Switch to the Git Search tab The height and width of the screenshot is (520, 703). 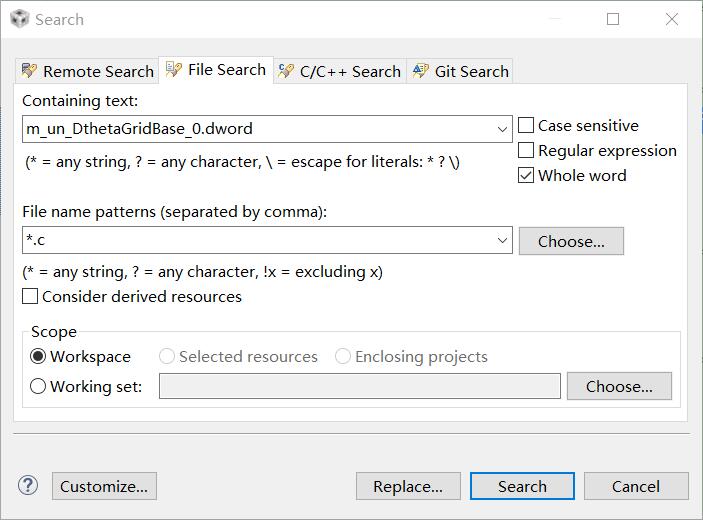point(471,71)
